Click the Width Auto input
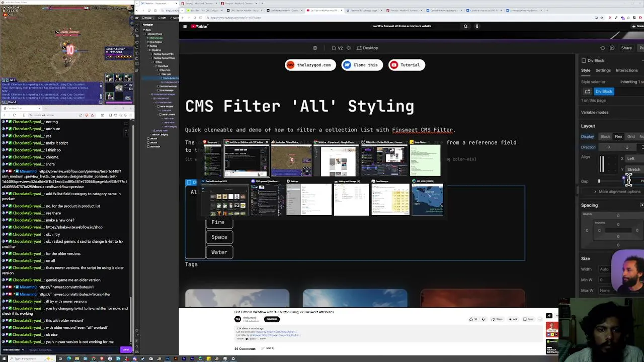The image size is (644, 362). pyautogui.click(x=604, y=269)
